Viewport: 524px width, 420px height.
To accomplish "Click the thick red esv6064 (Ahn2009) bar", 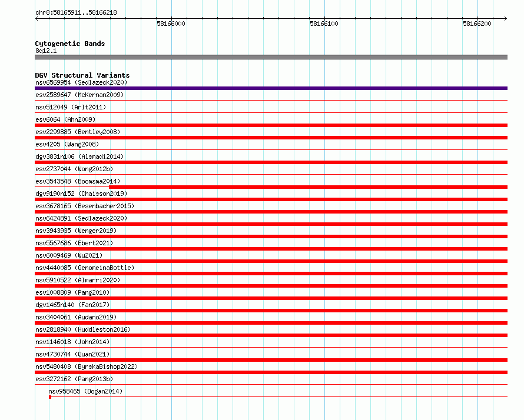I will click(x=271, y=125).
